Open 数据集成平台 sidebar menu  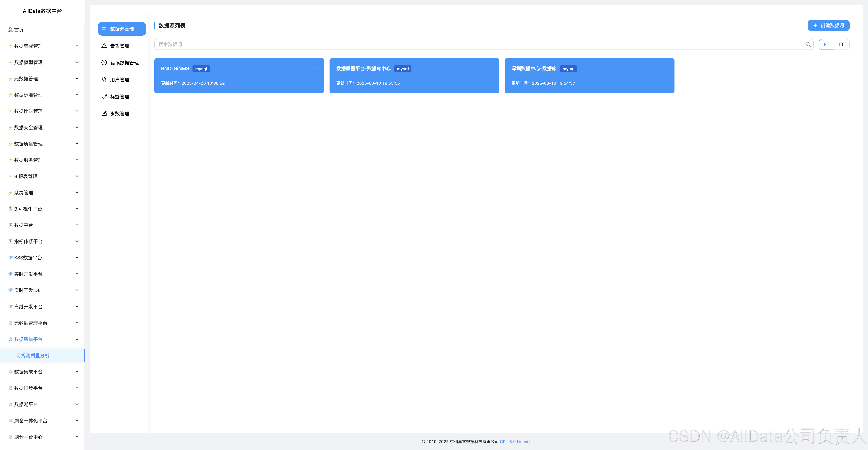[42, 372]
